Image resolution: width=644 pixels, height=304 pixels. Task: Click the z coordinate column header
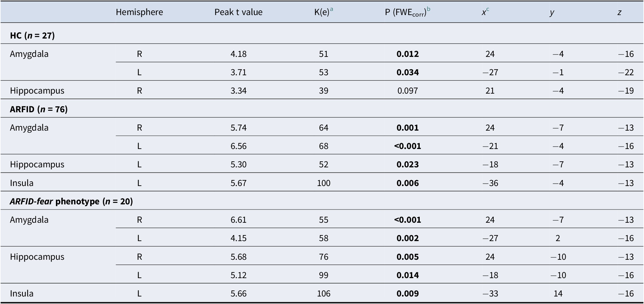pos(619,12)
